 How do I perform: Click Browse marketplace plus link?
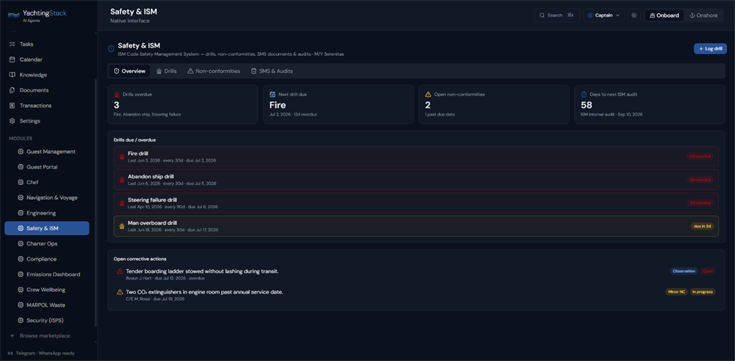coord(40,336)
